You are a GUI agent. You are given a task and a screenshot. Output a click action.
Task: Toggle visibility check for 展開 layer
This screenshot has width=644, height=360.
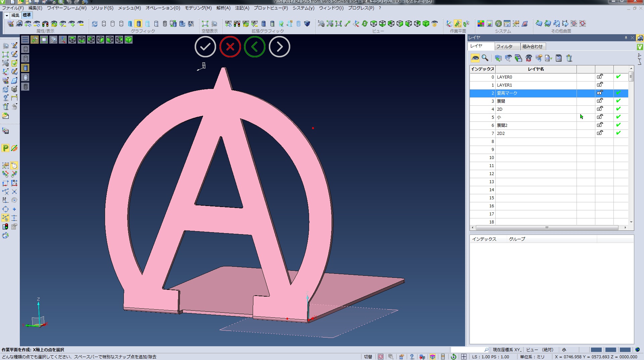(x=618, y=101)
